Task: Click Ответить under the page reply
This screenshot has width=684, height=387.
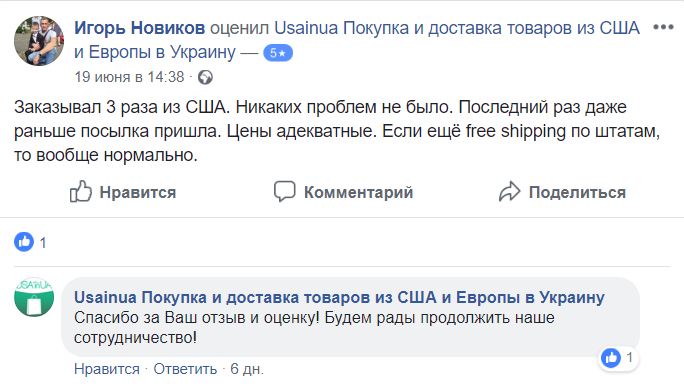Action: coord(185,369)
